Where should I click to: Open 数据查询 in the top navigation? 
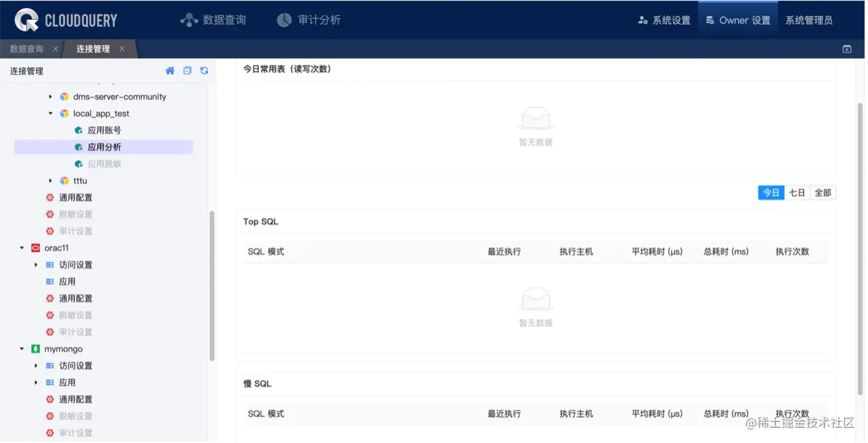[x=213, y=20]
